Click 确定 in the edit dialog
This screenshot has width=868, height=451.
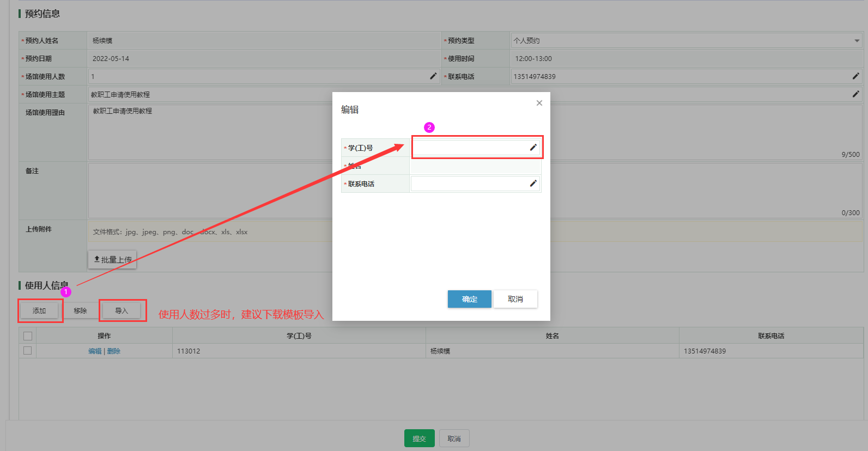click(469, 299)
